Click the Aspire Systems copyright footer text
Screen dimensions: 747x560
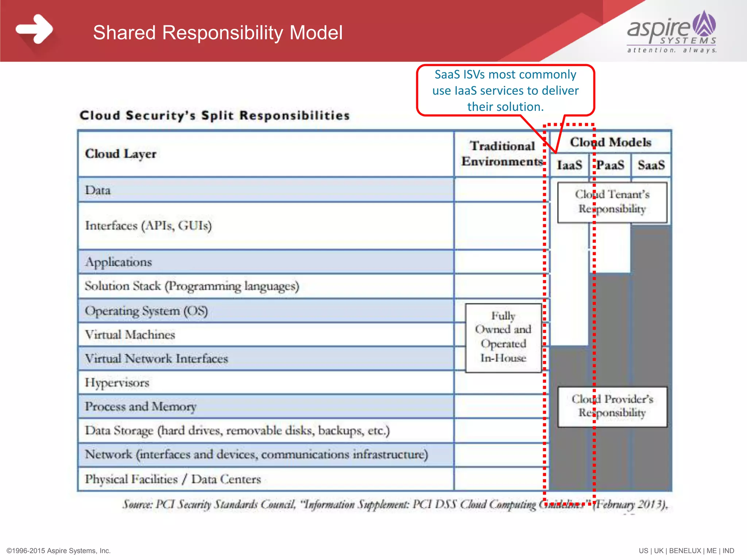coord(59,551)
